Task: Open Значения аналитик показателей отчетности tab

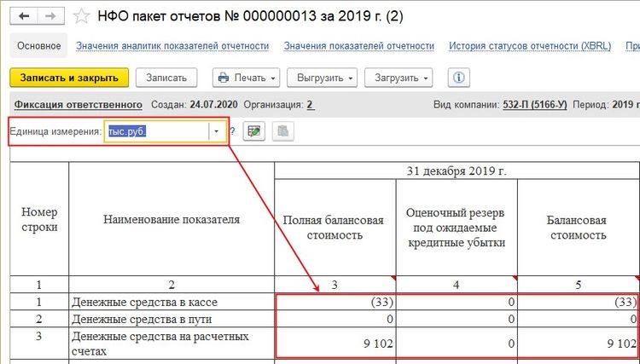Action: 172,46
